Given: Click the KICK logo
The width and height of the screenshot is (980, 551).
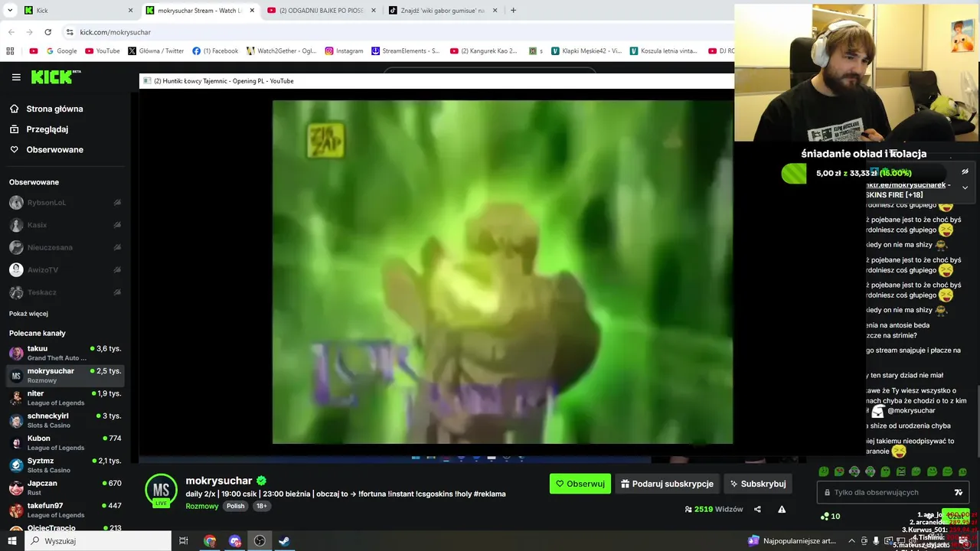Looking at the screenshot, I should [56, 77].
